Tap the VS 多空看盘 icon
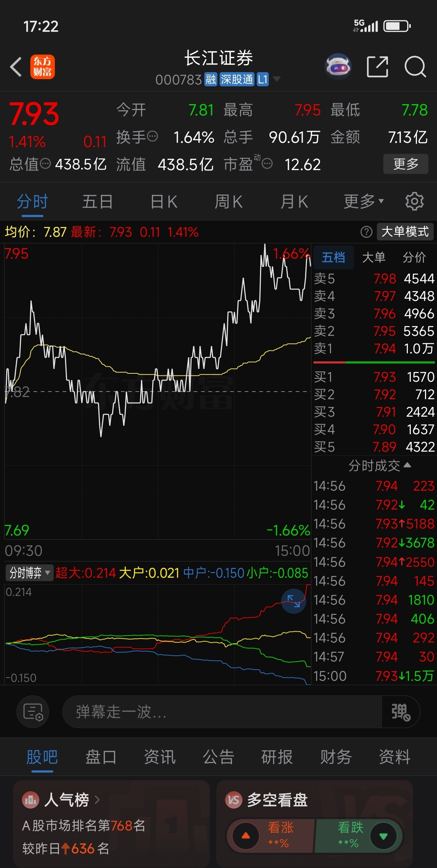437x868 pixels. (234, 800)
